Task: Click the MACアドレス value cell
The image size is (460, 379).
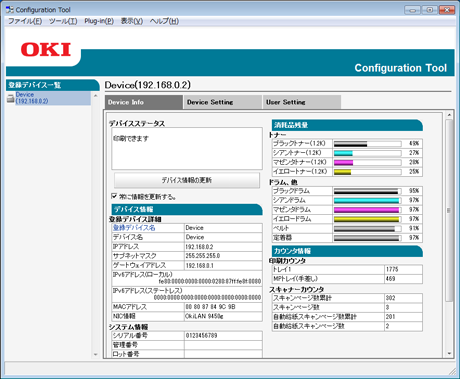Action: [223, 307]
